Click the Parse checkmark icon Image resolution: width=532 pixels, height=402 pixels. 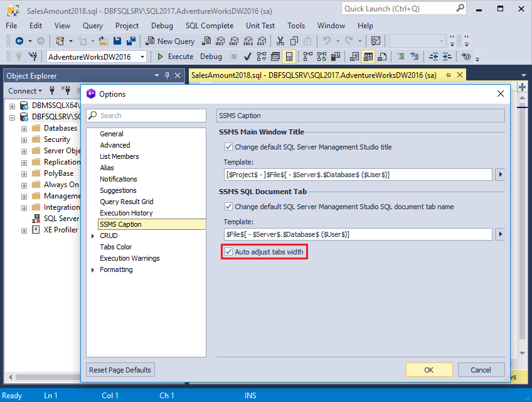248,57
